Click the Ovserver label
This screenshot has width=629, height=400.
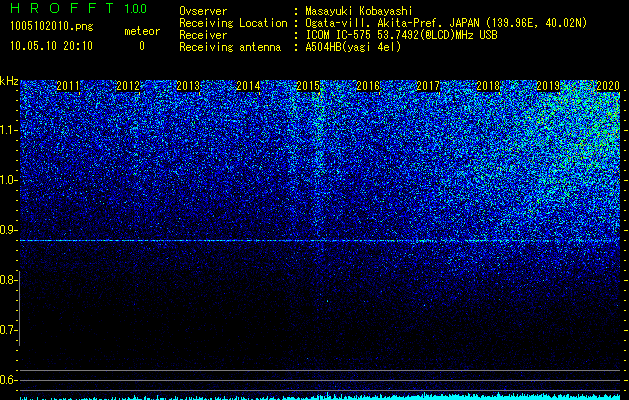[x=203, y=11]
